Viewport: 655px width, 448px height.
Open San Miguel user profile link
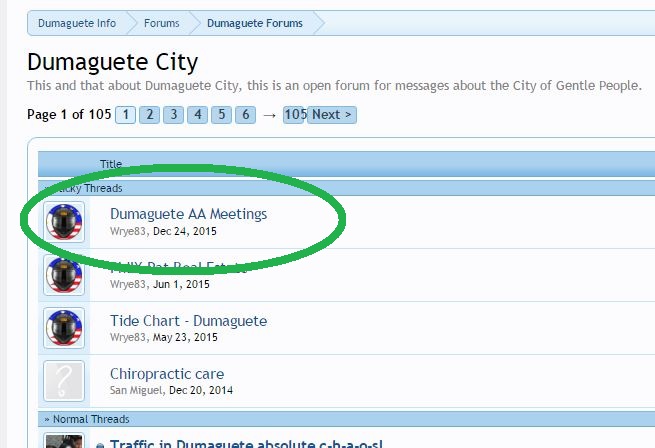136,390
